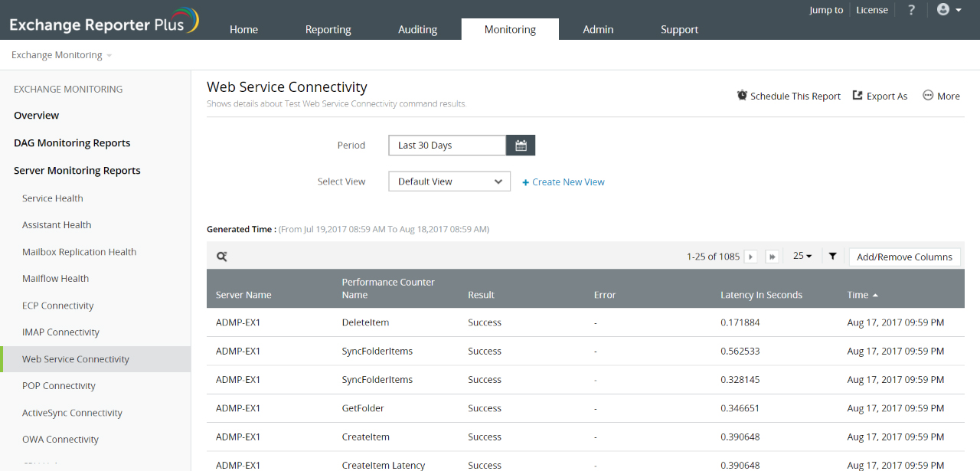
Task: Switch to the Home tab
Action: tap(243, 29)
